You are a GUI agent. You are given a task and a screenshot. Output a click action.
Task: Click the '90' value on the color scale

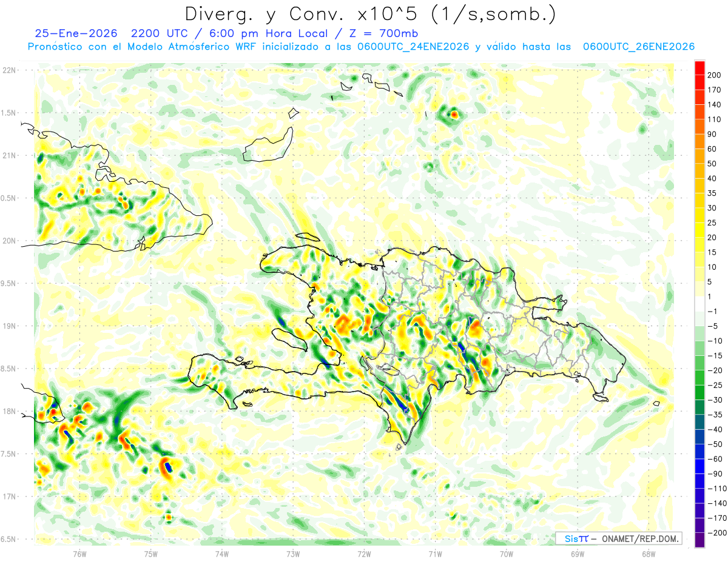[x=712, y=134]
